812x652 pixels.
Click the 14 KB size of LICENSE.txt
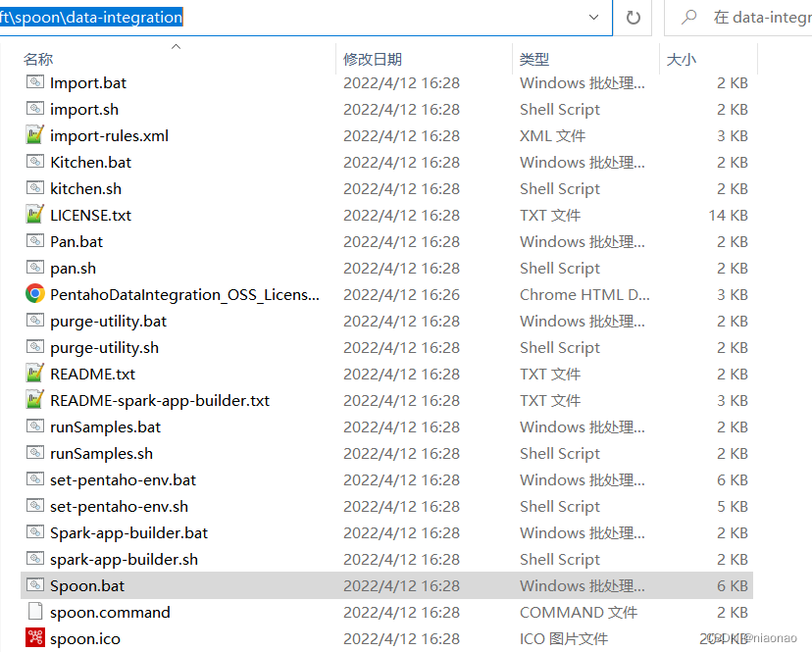(728, 215)
